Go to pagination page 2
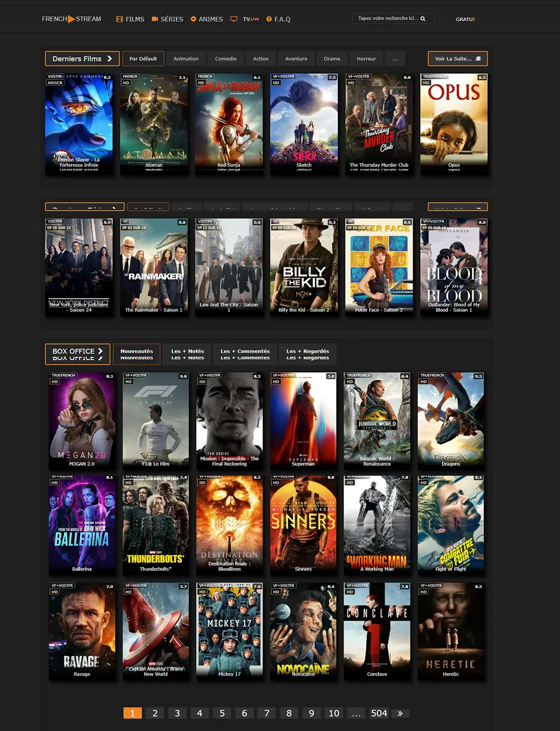 pyautogui.click(x=155, y=713)
